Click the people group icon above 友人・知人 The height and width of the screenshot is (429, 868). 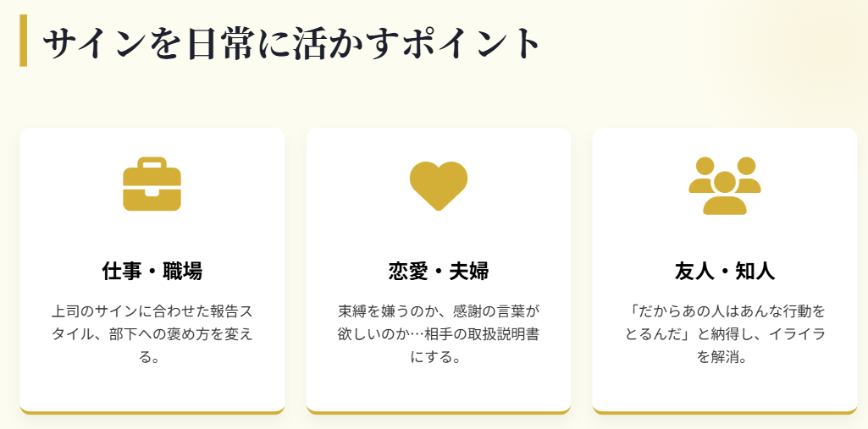click(725, 185)
